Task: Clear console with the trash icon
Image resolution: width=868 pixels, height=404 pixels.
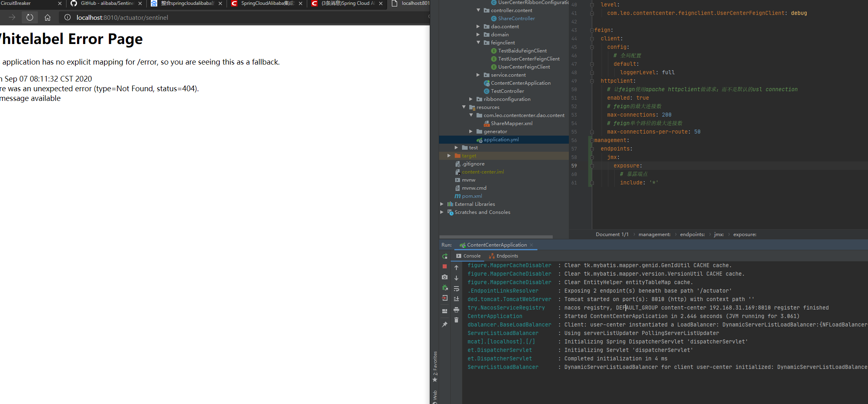Action: (x=456, y=320)
